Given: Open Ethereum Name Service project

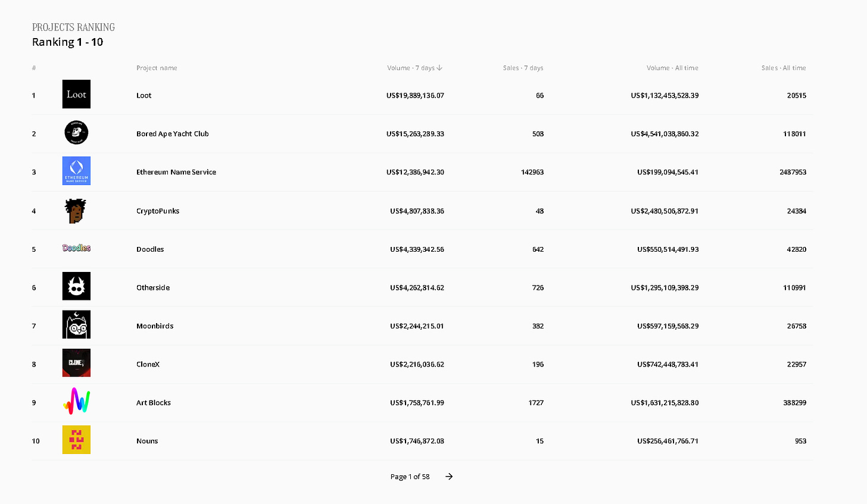Looking at the screenshot, I should [x=176, y=172].
